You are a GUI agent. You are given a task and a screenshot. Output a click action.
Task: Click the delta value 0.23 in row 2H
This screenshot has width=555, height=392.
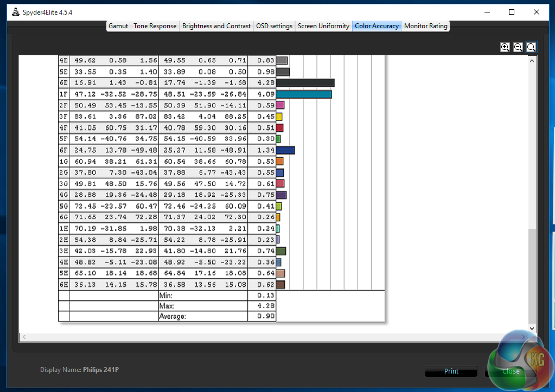point(266,240)
